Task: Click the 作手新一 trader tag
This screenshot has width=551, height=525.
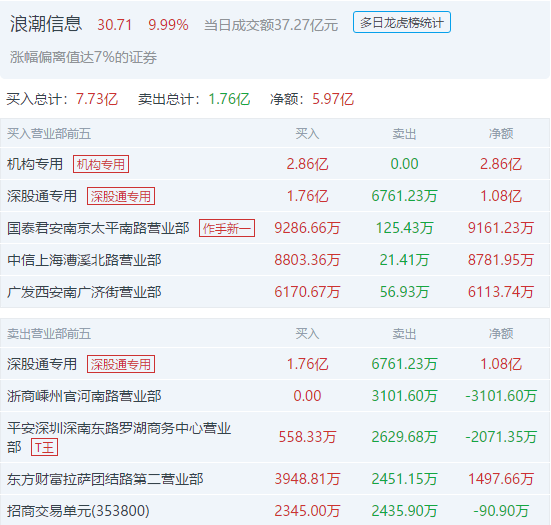Action: point(227,228)
